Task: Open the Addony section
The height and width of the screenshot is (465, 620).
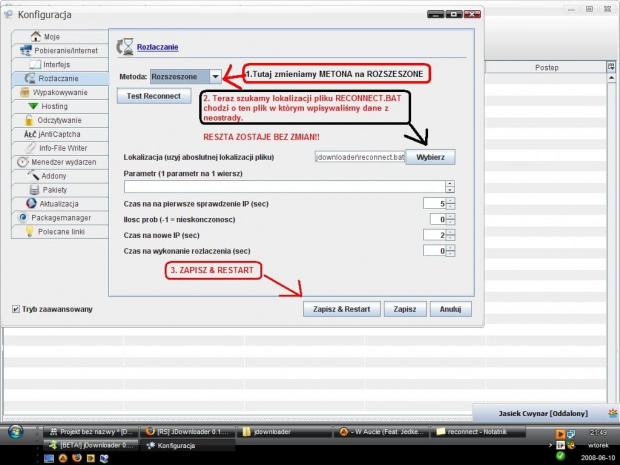Action: coord(54,175)
